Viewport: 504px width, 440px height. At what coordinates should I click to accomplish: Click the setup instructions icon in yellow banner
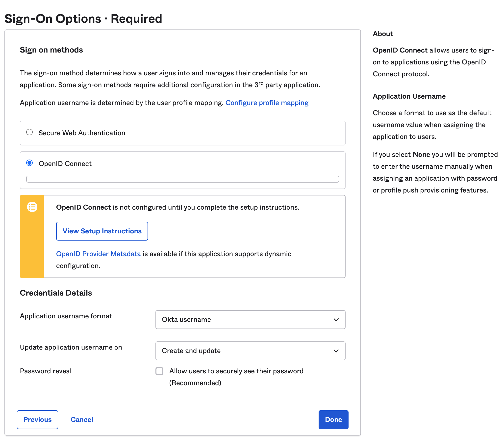pos(32,207)
